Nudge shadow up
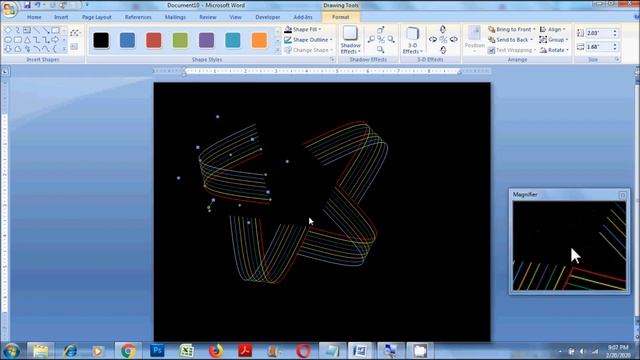Screen dimensions: 640x360 tap(381, 30)
